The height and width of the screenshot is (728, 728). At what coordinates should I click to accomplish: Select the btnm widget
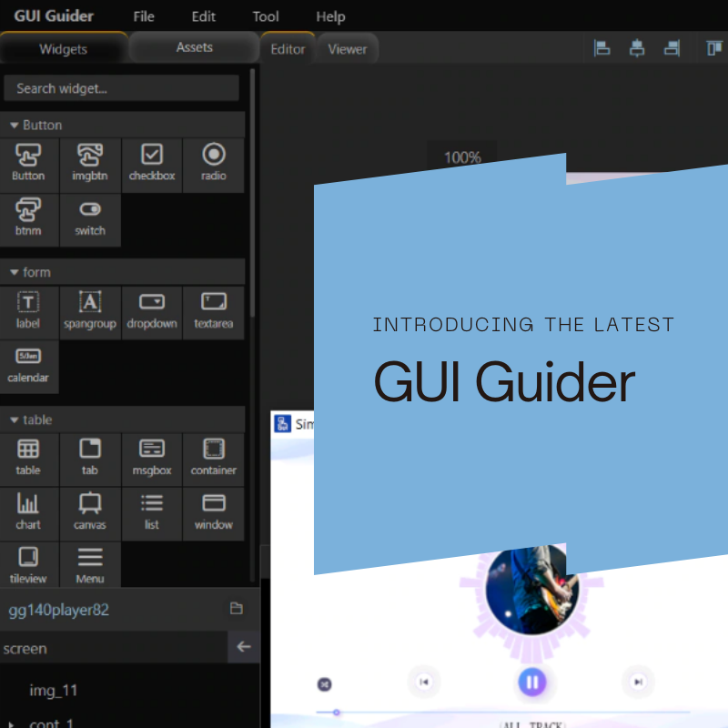(x=29, y=219)
